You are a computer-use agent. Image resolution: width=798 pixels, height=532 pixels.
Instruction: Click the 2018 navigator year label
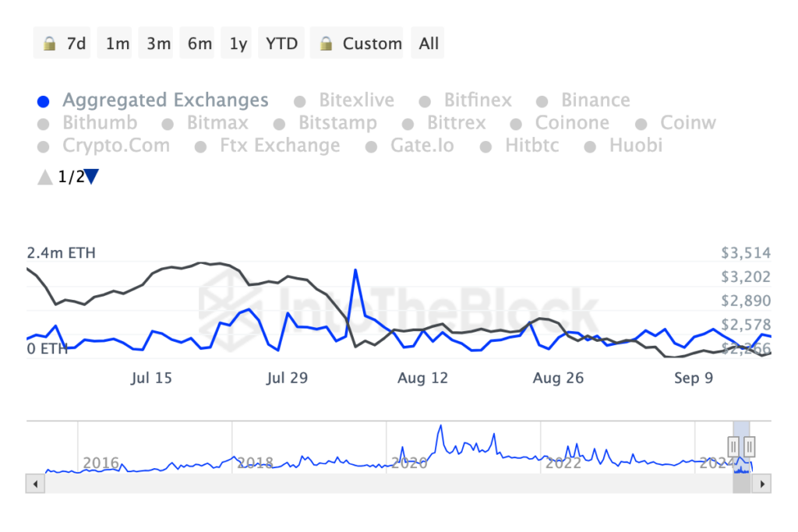255,463
